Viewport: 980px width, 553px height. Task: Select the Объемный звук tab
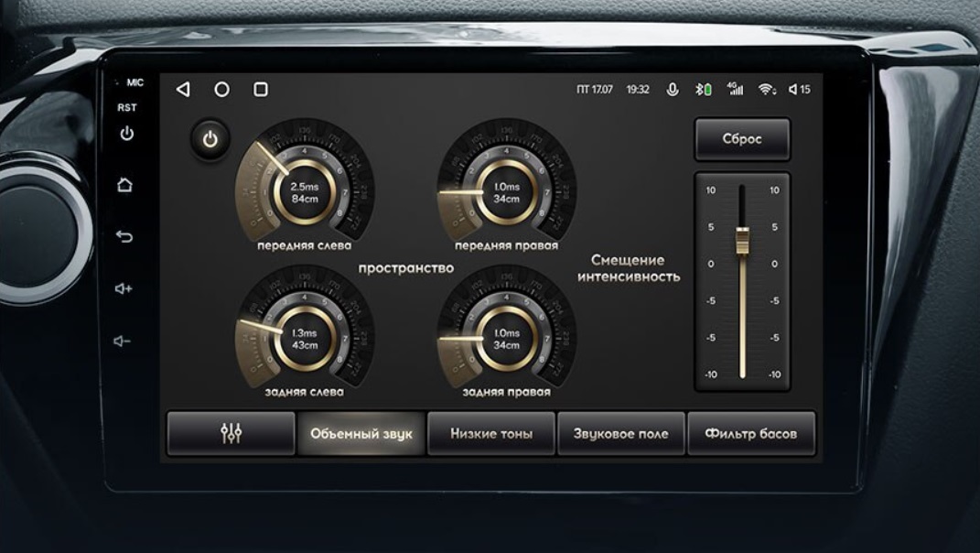(361, 433)
